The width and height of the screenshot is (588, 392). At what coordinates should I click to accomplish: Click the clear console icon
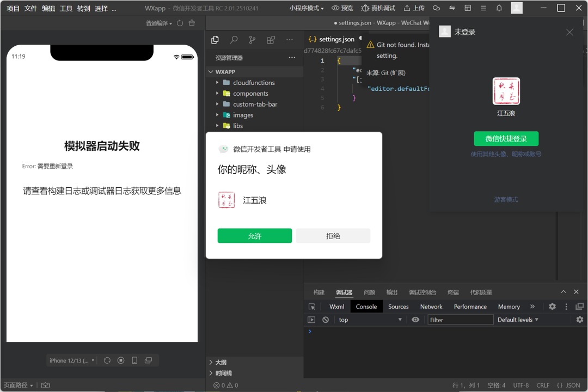click(326, 320)
